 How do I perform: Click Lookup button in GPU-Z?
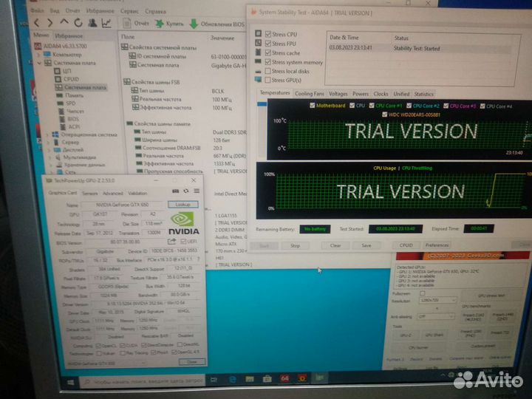tap(183, 204)
